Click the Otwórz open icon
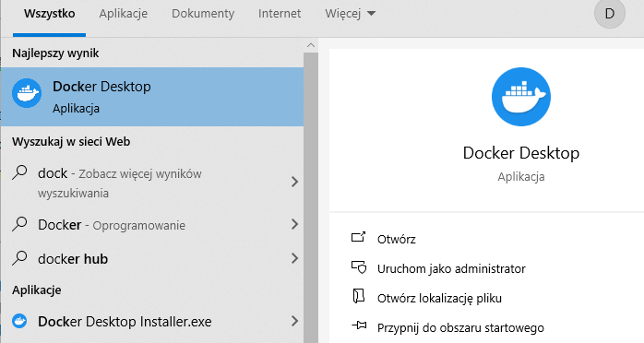The height and width of the screenshot is (343, 644). [x=358, y=237]
